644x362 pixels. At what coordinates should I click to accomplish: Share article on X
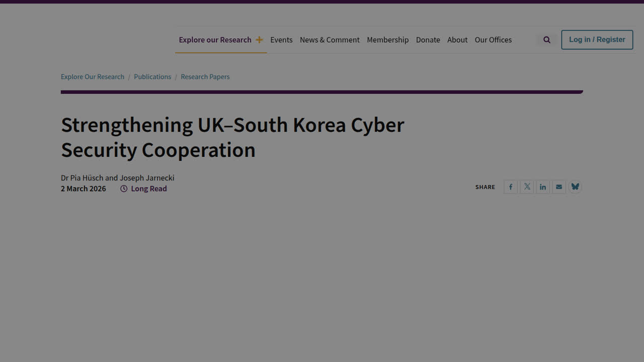click(x=527, y=187)
